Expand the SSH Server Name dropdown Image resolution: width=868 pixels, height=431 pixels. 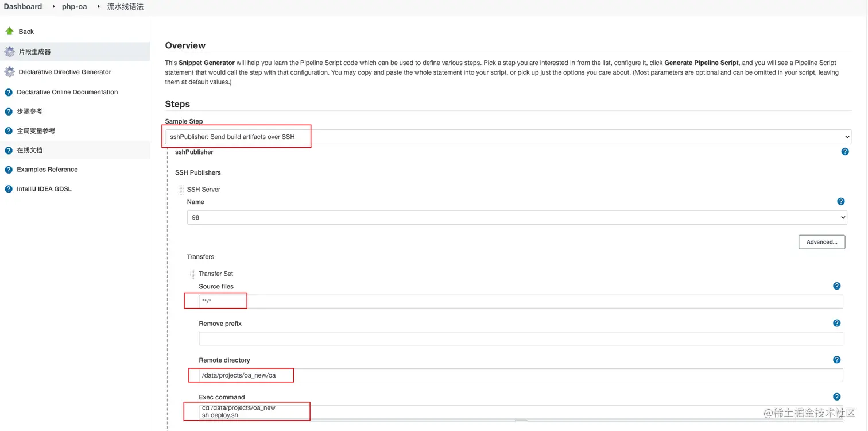[517, 218]
